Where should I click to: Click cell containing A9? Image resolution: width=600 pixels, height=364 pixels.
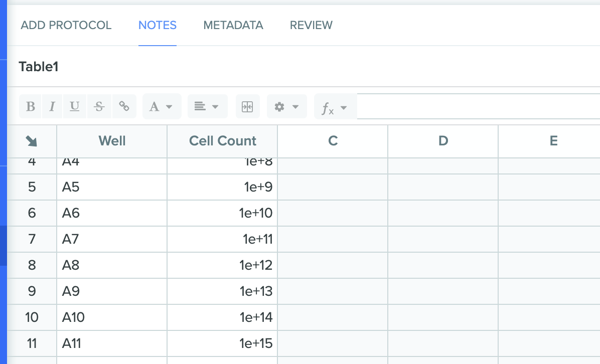pos(112,291)
